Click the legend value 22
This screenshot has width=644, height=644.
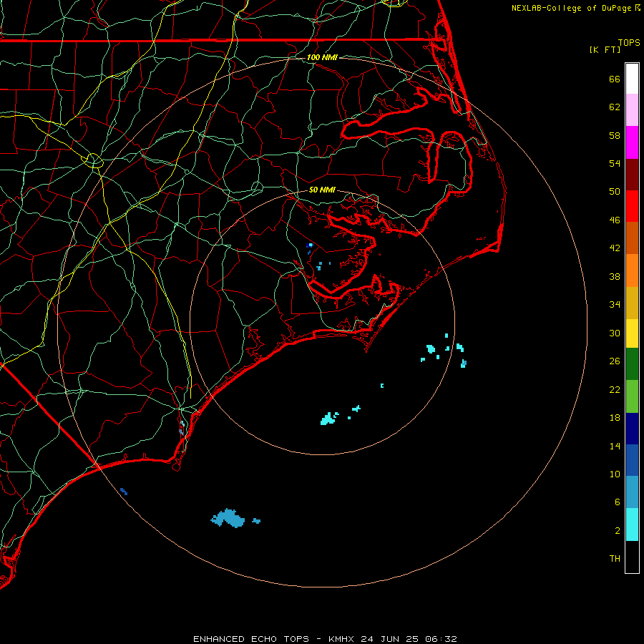coord(615,389)
